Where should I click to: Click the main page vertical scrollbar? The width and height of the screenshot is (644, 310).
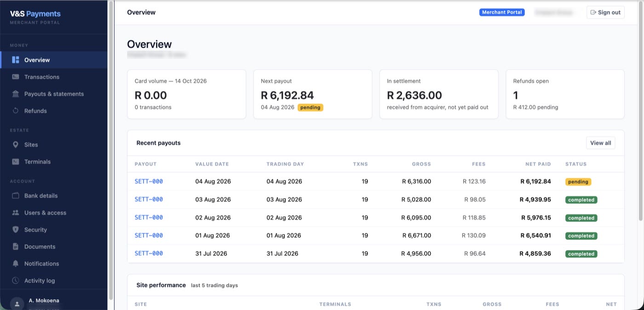click(x=640, y=111)
